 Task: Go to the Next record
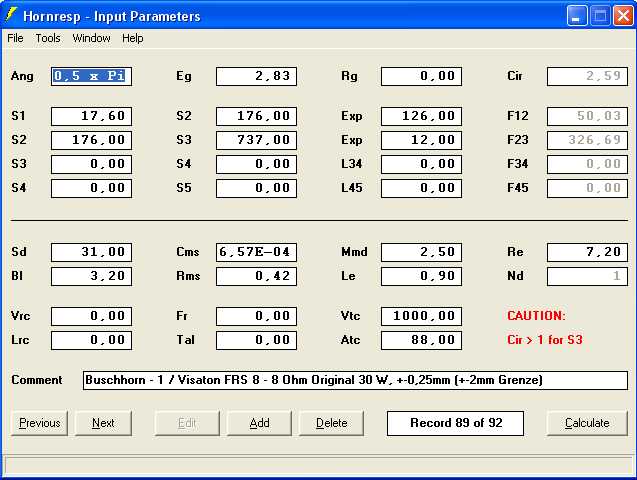click(103, 423)
